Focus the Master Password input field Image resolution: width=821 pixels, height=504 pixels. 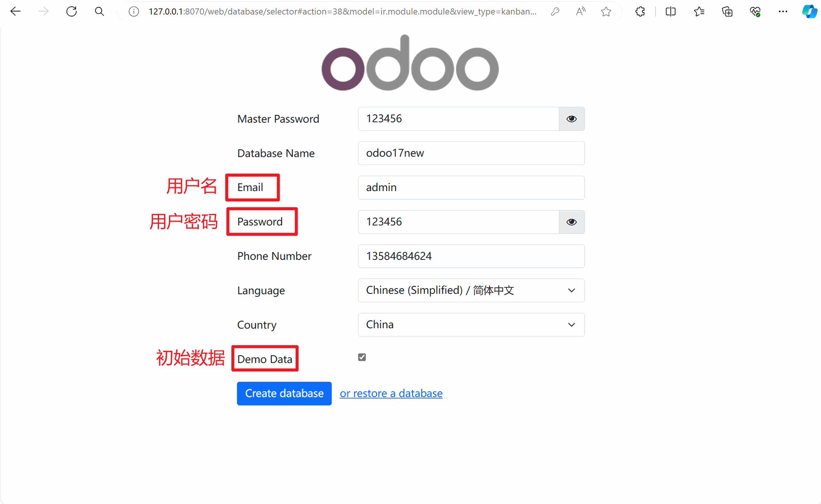coord(458,119)
